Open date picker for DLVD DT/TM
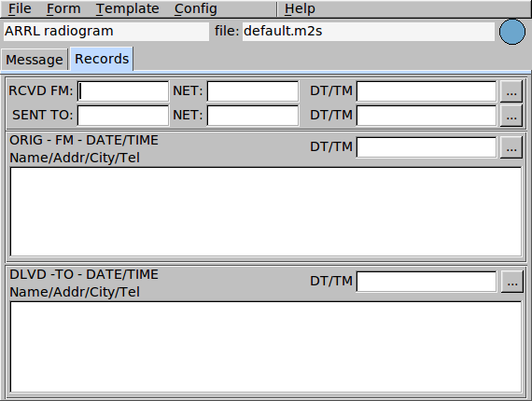Viewport: 532px width, 401px height. 512,282
